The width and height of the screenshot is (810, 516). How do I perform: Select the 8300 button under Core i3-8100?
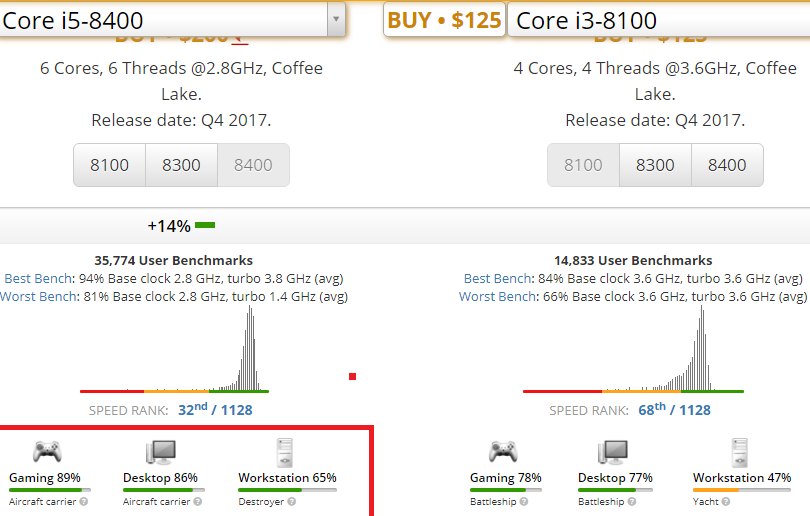pyautogui.click(x=655, y=165)
